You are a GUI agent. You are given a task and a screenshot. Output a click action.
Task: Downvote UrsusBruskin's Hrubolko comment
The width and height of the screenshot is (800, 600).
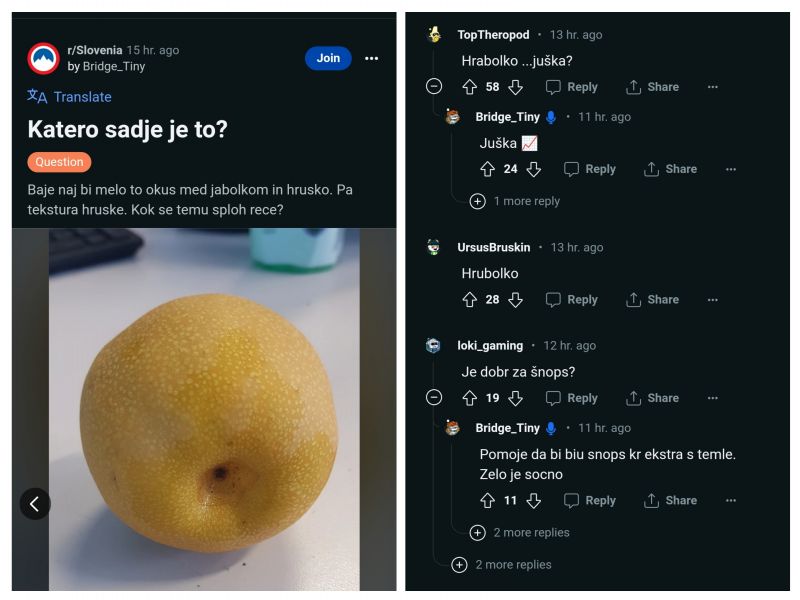coord(516,300)
